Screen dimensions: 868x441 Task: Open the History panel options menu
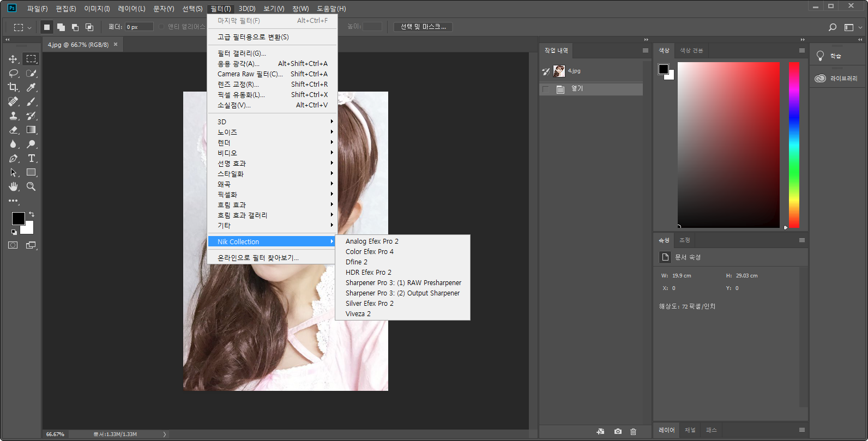pyautogui.click(x=646, y=51)
